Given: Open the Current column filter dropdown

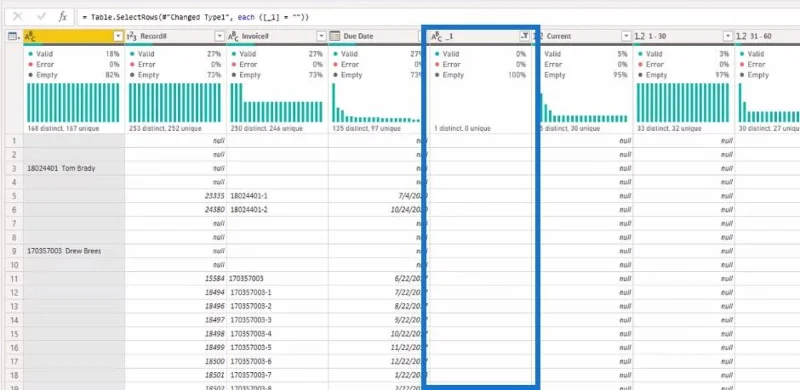Looking at the screenshot, I should [x=627, y=36].
